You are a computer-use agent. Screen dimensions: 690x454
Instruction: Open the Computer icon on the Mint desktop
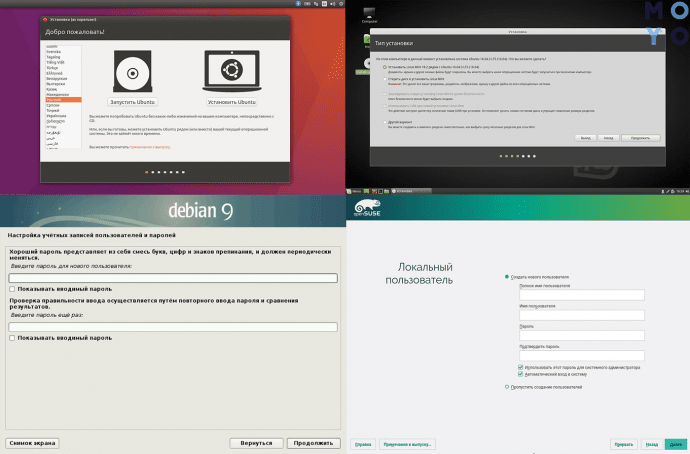[369, 15]
